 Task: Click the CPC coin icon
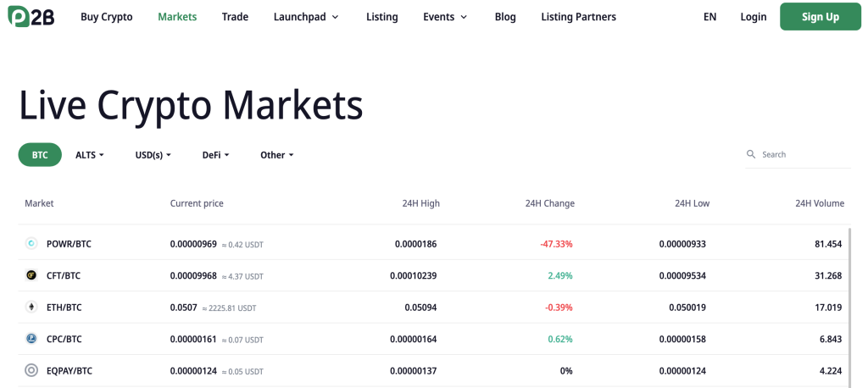(x=31, y=339)
